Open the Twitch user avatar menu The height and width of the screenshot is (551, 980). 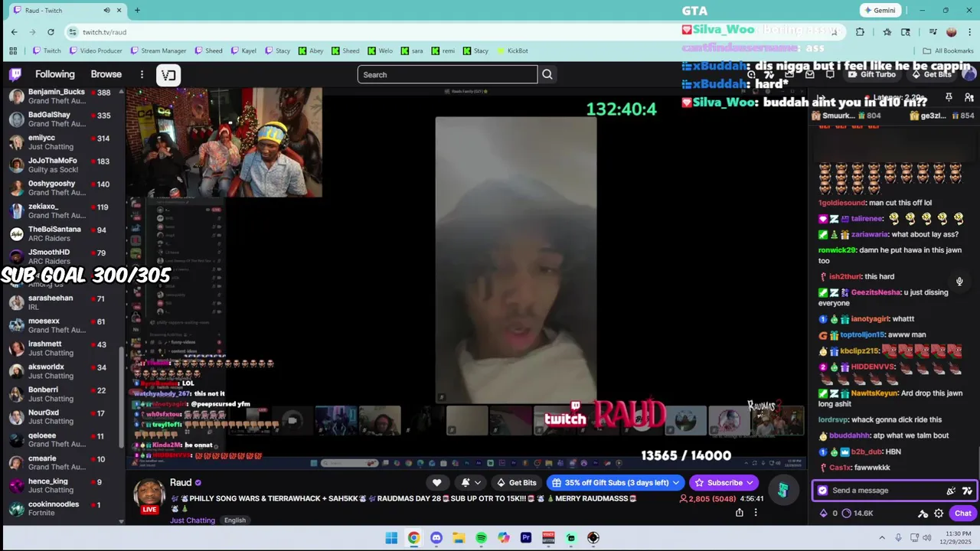click(x=969, y=74)
